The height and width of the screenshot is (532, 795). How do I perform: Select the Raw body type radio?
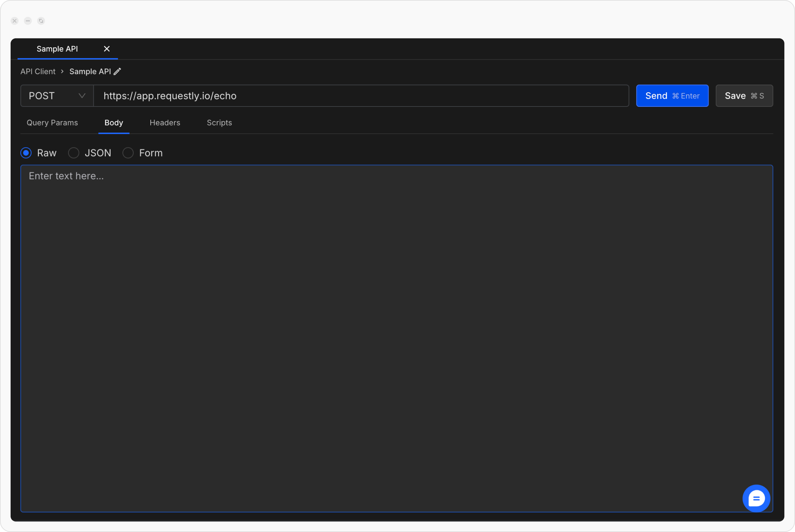tap(26, 153)
